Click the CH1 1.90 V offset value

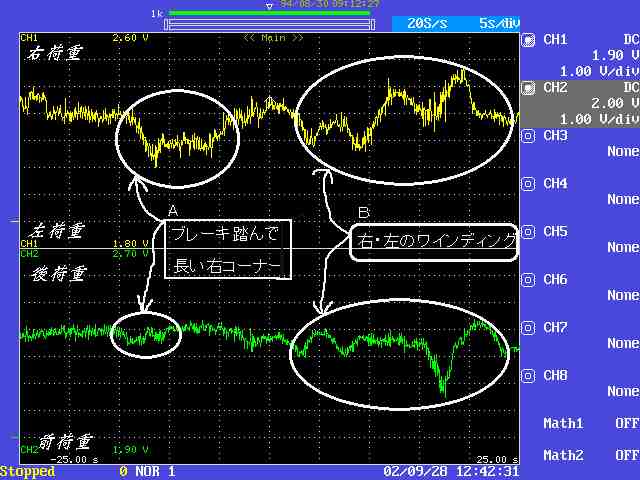click(616, 56)
